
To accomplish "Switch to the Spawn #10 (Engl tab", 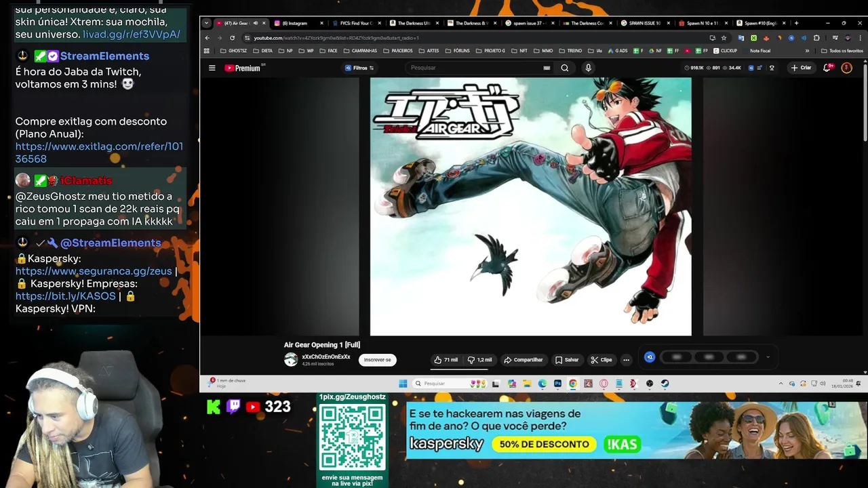I will 759,23.
